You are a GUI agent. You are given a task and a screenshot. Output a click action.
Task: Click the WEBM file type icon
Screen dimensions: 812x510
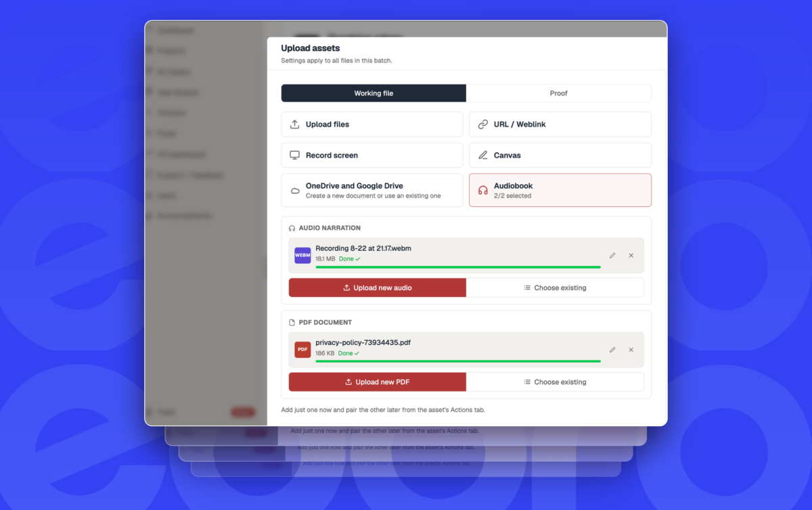(302, 256)
